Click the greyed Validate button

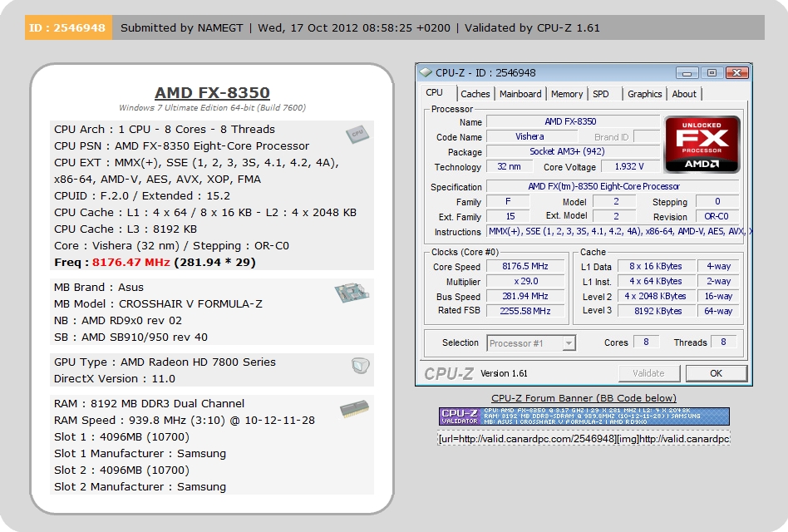tap(649, 373)
